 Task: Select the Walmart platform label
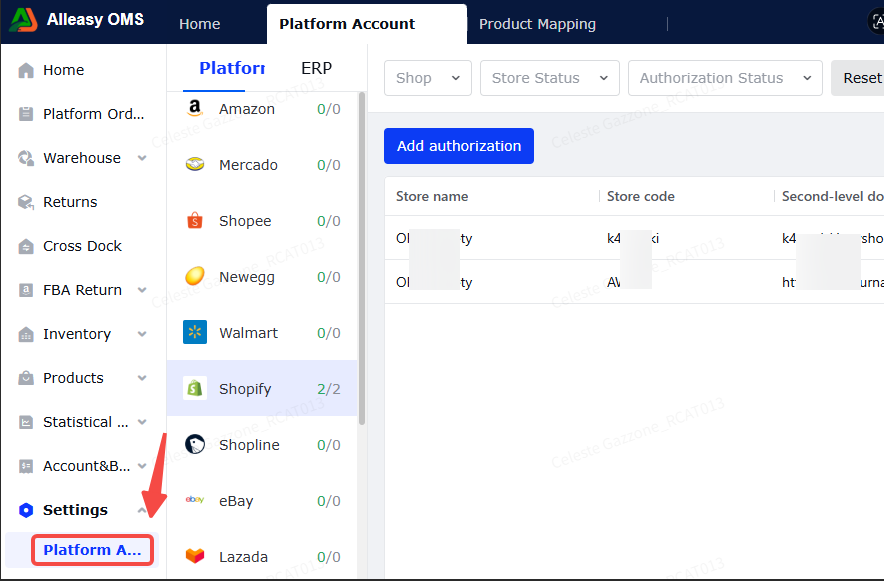tap(249, 333)
